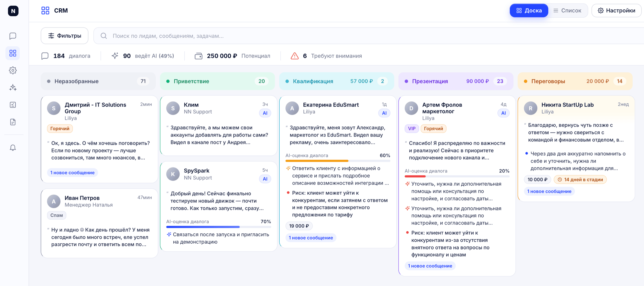Click AI badge on SpySpark card
Viewport: 644px width, 286px height.
[265, 179]
